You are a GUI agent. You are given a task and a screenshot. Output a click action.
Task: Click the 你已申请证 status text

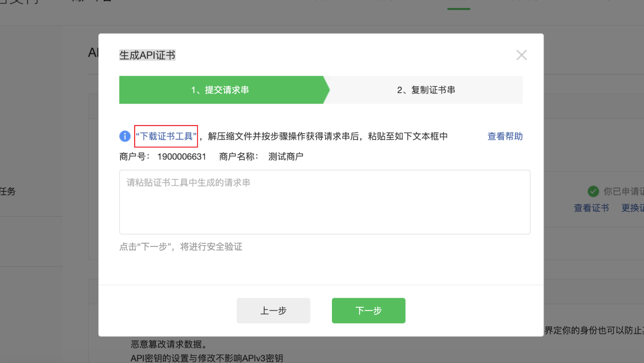click(623, 191)
